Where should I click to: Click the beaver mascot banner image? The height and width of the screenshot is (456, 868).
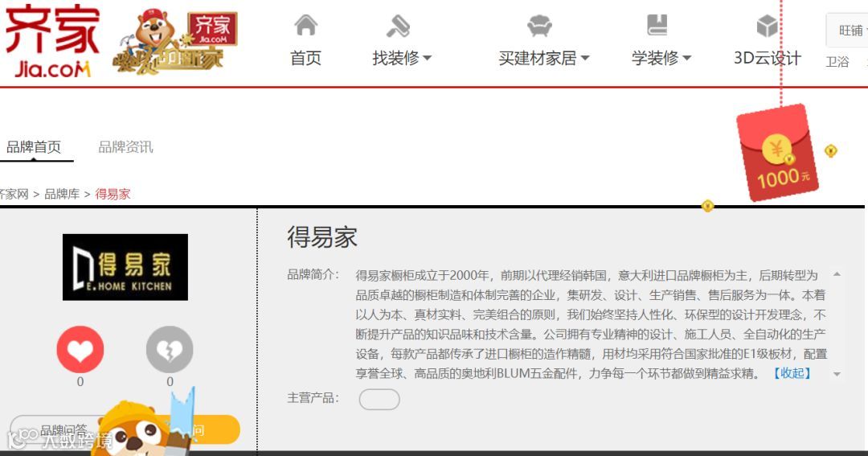175,42
